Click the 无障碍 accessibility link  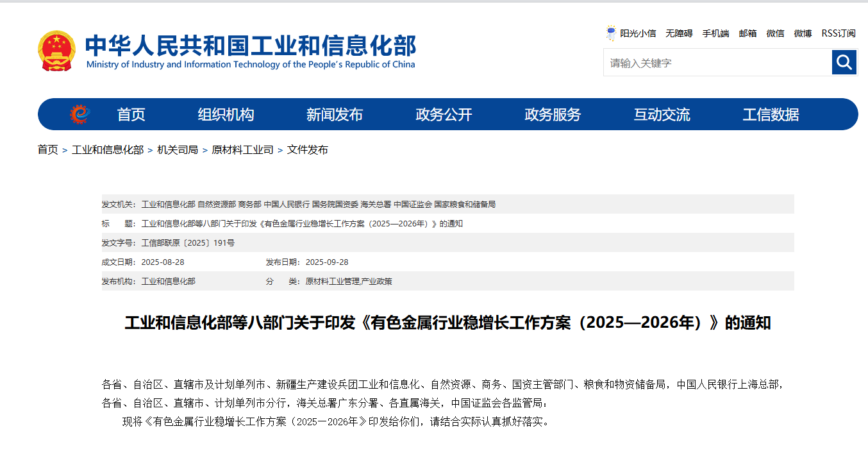(x=679, y=33)
